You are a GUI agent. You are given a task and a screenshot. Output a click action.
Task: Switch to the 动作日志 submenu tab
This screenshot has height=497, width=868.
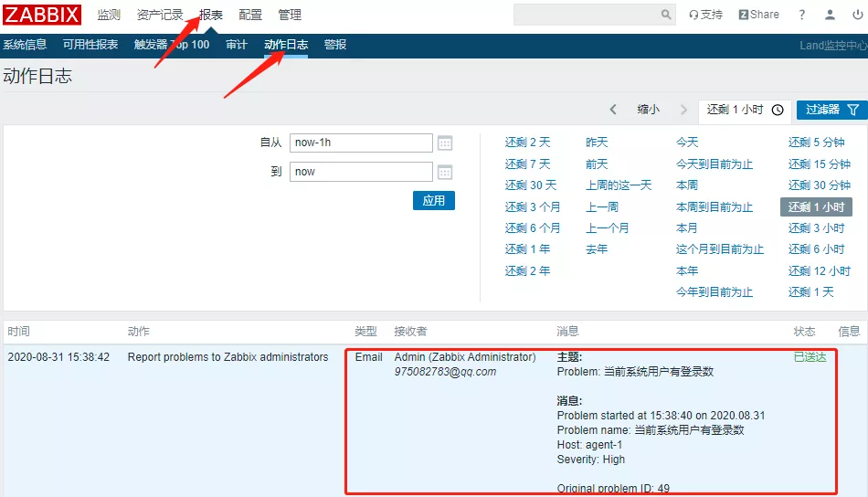[286, 45]
